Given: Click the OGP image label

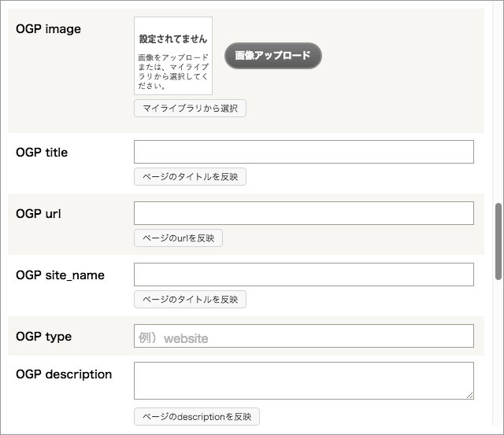Looking at the screenshot, I should 49,29.
